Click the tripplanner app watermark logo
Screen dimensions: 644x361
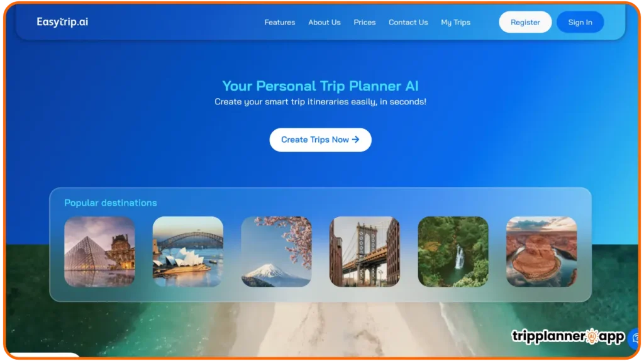(x=568, y=336)
